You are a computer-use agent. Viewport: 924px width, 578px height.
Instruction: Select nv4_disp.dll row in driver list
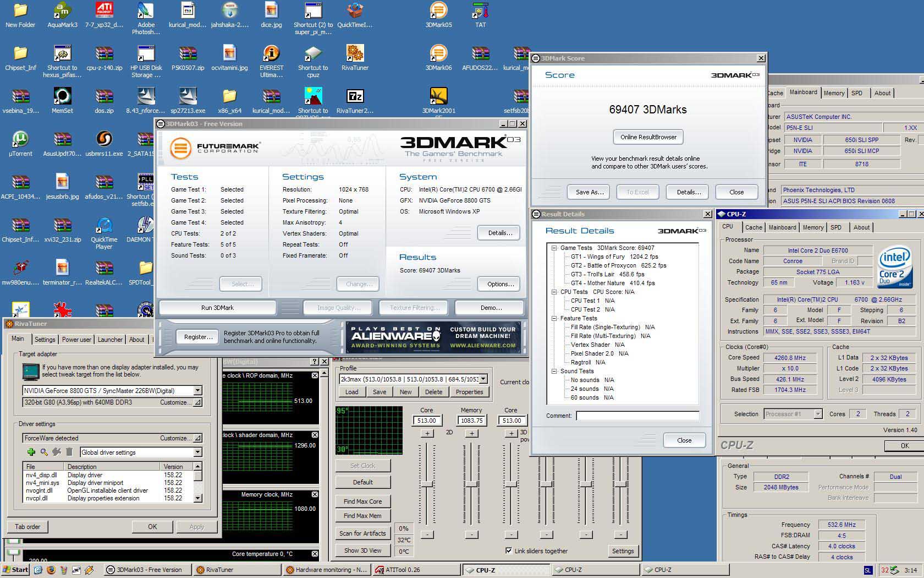point(107,475)
